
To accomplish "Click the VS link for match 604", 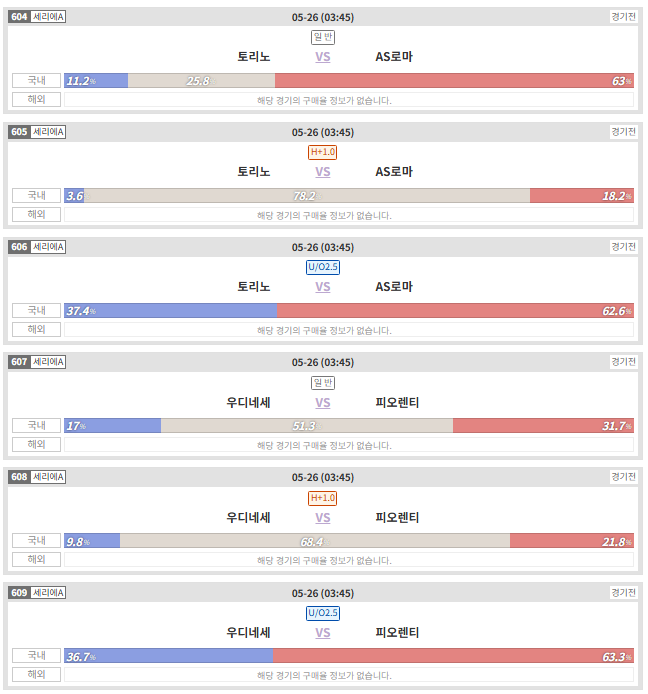I will [323, 57].
